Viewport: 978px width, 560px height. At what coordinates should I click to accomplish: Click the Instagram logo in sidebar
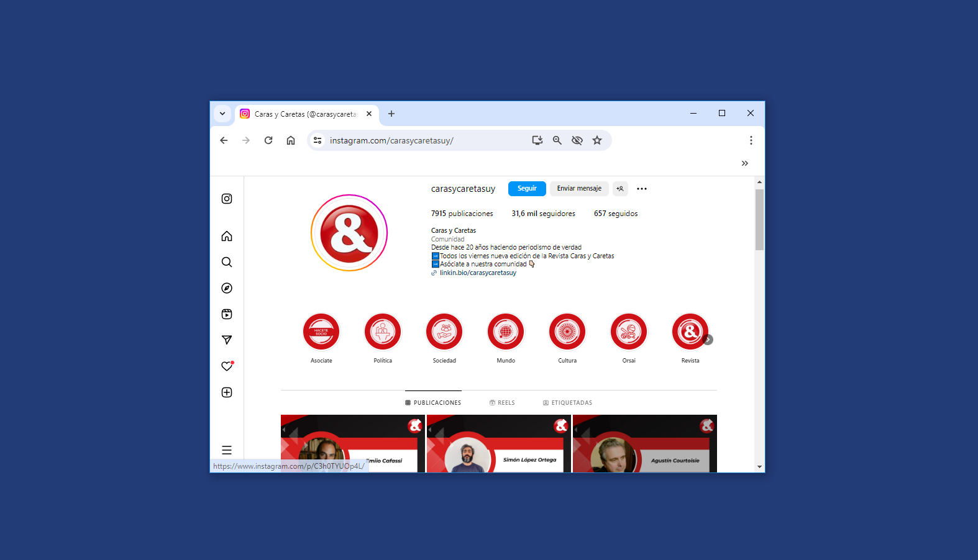pyautogui.click(x=227, y=199)
